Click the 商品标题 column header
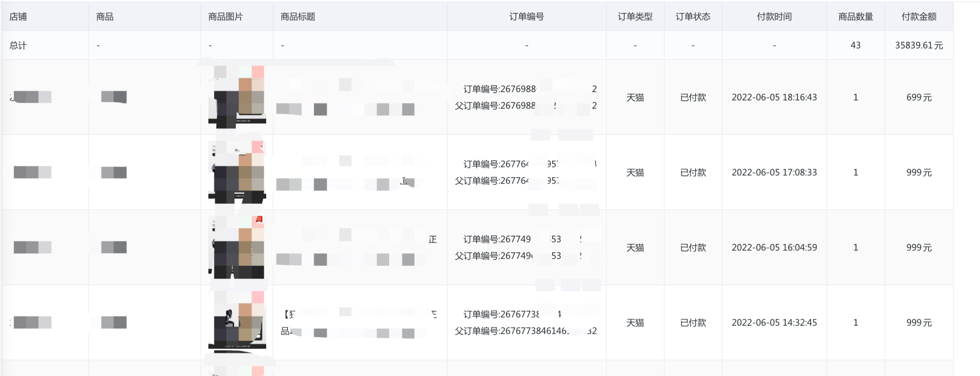 [298, 17]
